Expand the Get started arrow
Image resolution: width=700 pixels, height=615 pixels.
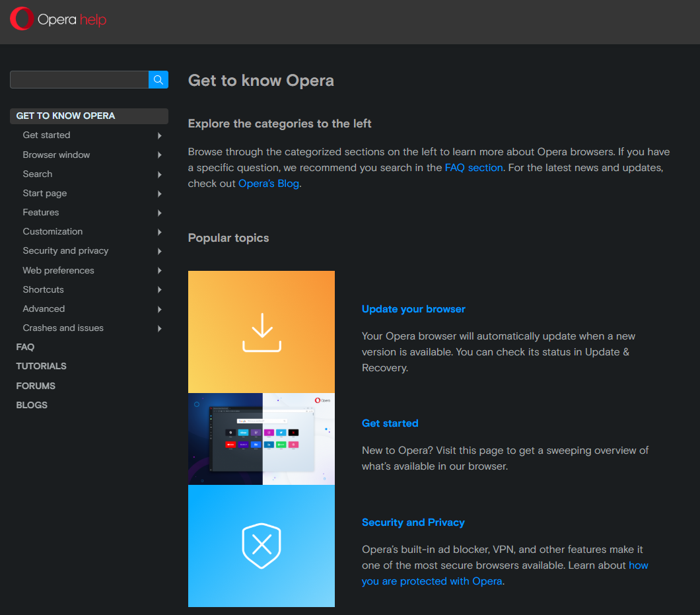(160, 136)
